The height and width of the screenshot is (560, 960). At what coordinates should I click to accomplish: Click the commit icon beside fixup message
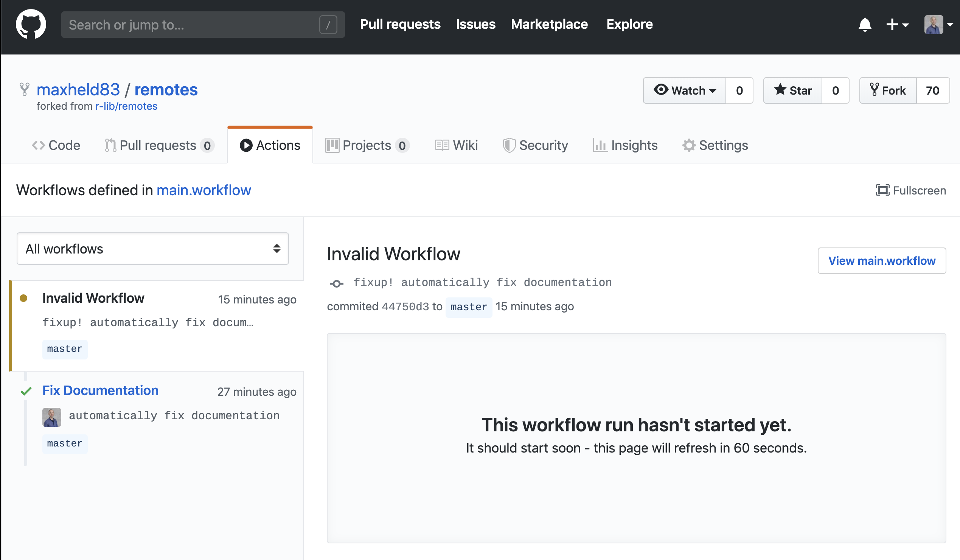point(336,283)
